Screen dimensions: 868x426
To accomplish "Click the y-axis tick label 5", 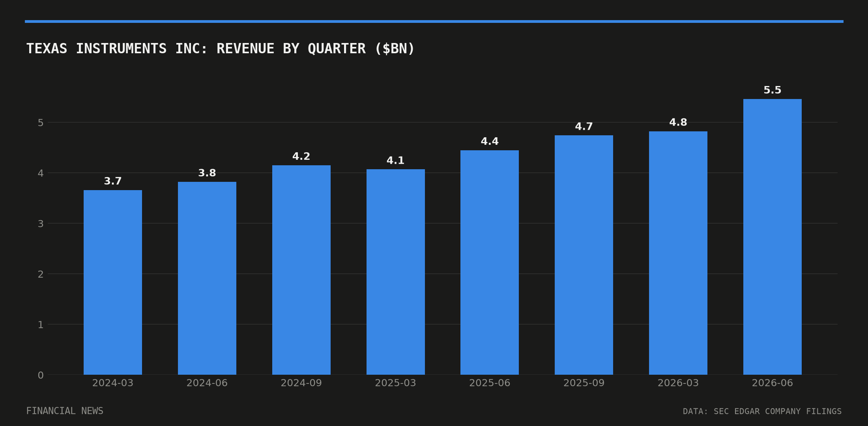I will [41, 123].
